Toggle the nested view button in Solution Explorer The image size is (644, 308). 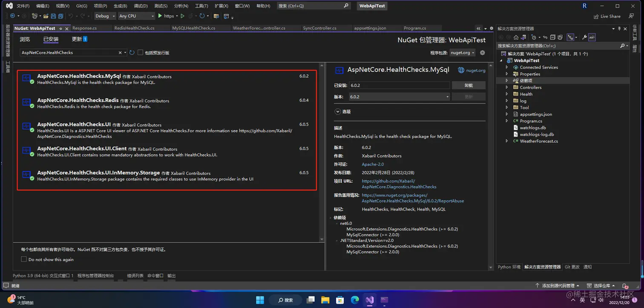coord(570,37)
